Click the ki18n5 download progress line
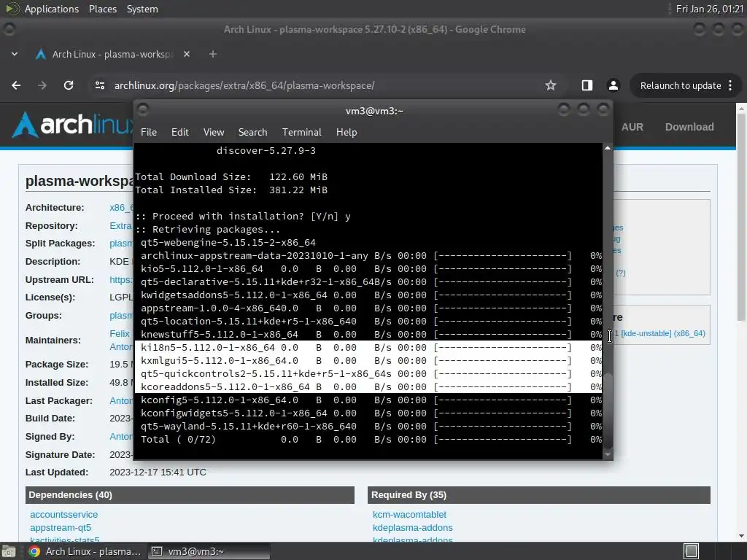This screenshot has height=560, width=747. pos(368,348)
